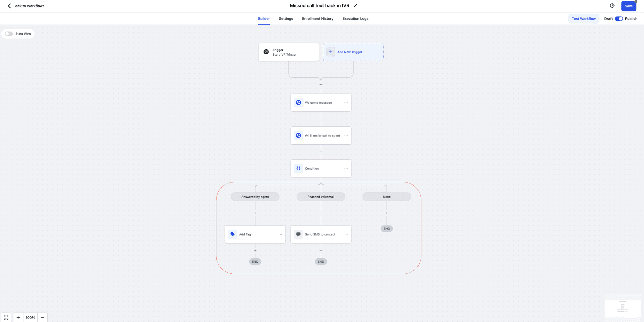Image resolution: width=644 pixels, height=322 pixels.
Task: Click END node under Add Tag
Action: click(x=255, y=262)
